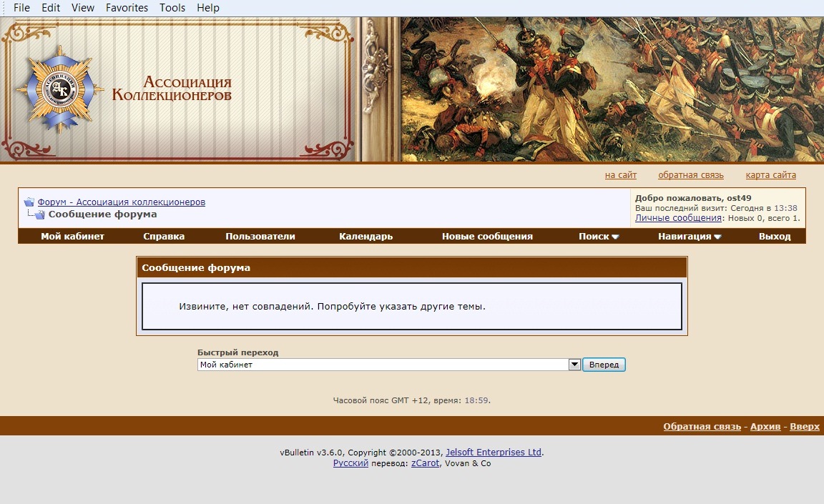Click the 'Извините, нет совпадений' message text

(332, 306)
